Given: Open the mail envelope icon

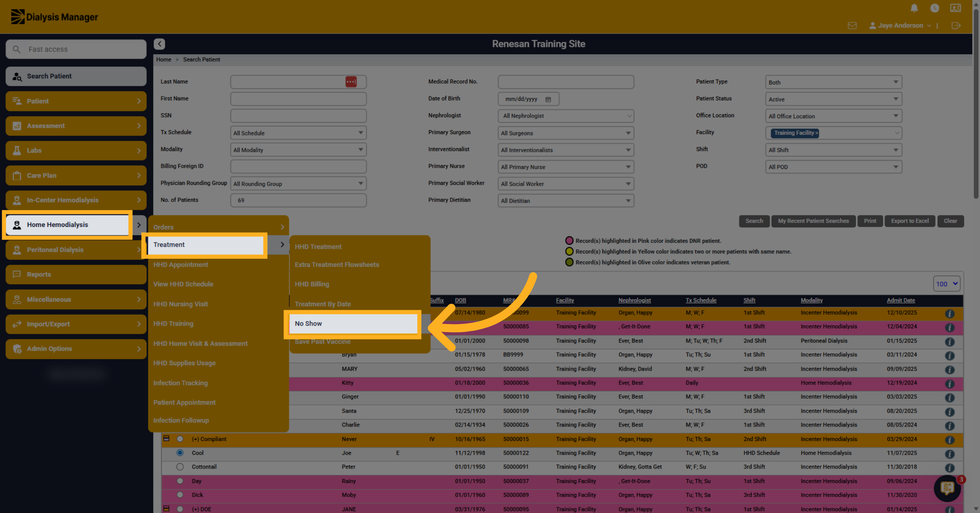Looking at the screenshot, I should pyautogui.click(x=852, y=26).
